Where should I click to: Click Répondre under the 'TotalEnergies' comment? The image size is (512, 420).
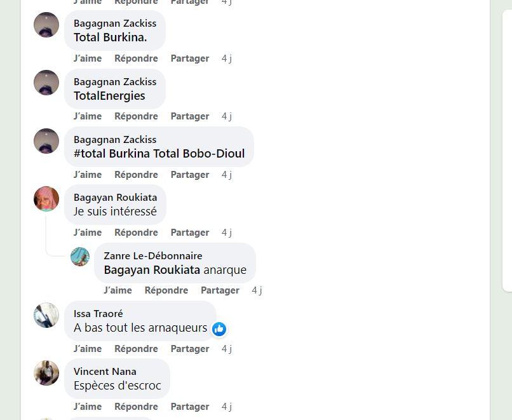(x=136, y=116)
